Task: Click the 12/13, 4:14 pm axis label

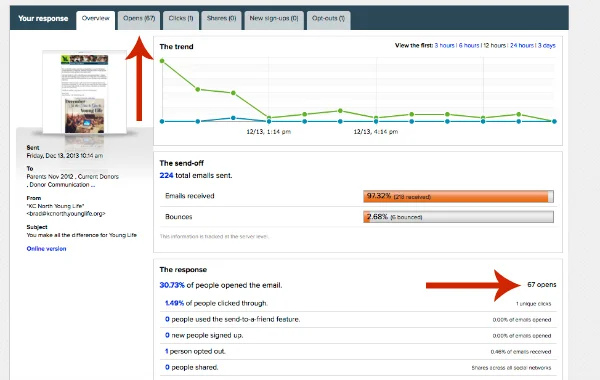Action: (376, 132)
